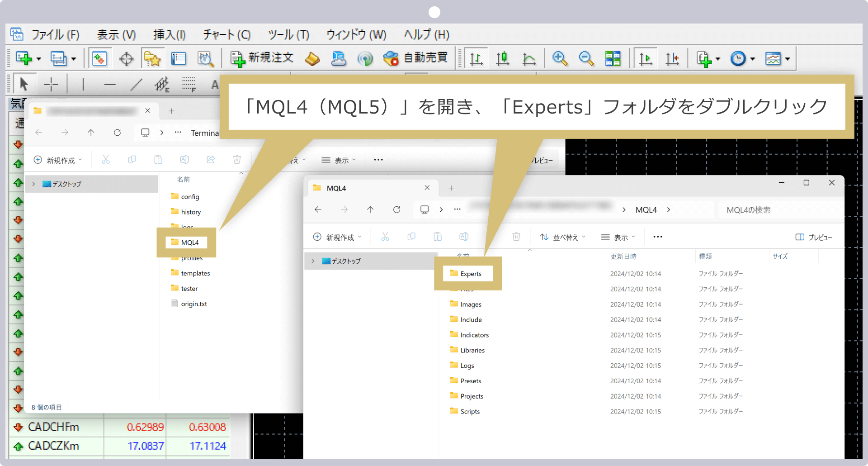
Task: Select the horizontal line drawing tool
Action: [109, 84]
